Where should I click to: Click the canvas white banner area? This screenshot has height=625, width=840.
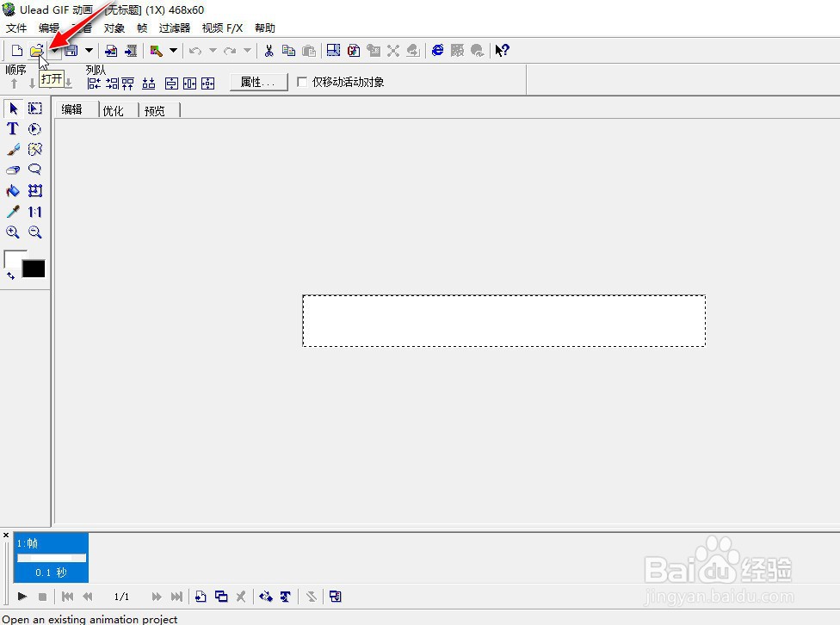(x=503, y=320)
